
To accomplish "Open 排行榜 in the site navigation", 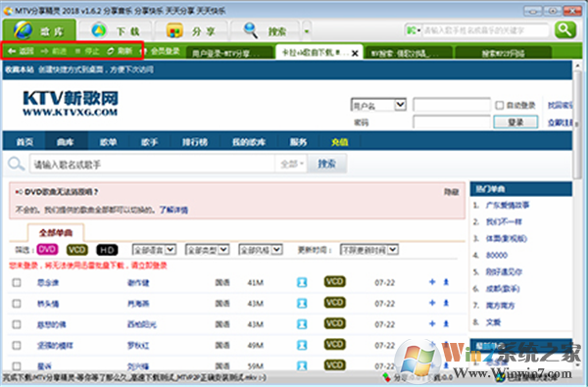I will pyautogui.click(x=195, y=142).
